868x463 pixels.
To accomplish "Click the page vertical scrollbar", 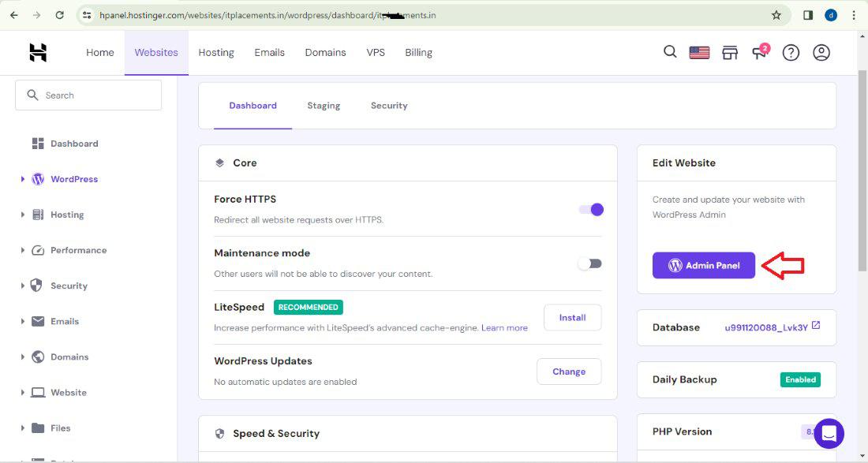I will [863, 171].
